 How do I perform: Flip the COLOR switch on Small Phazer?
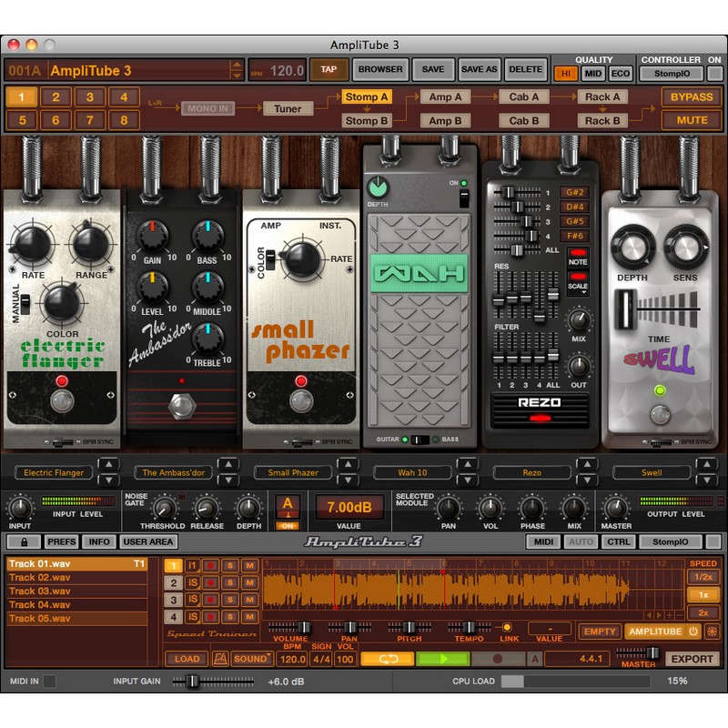click(x=270, y=260)
